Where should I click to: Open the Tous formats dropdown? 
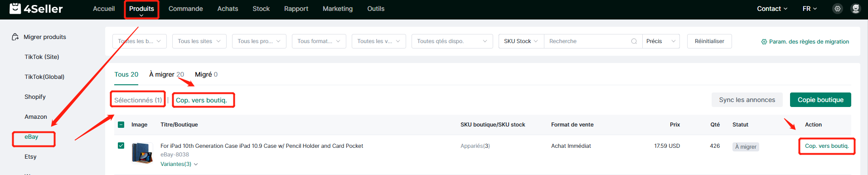[319, 41]
